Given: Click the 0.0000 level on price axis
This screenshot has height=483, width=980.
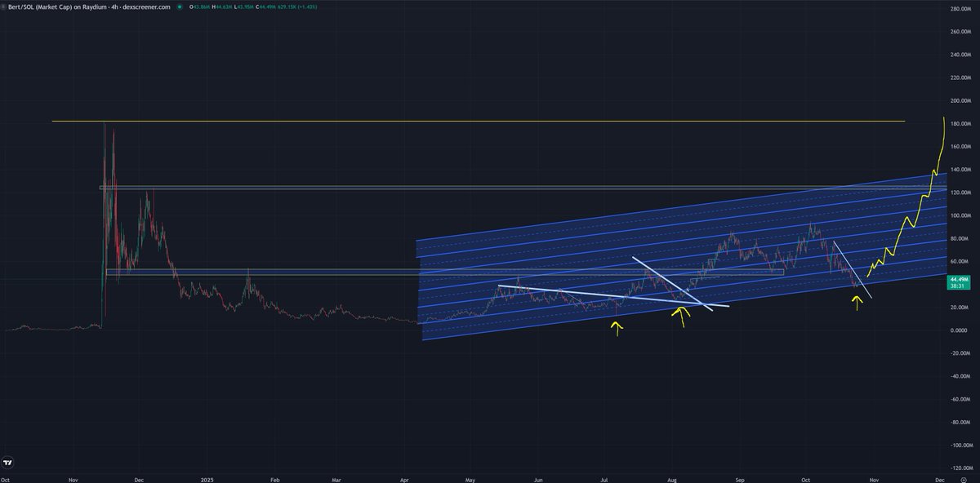Looking at the screenshot, I should point(959,330).
